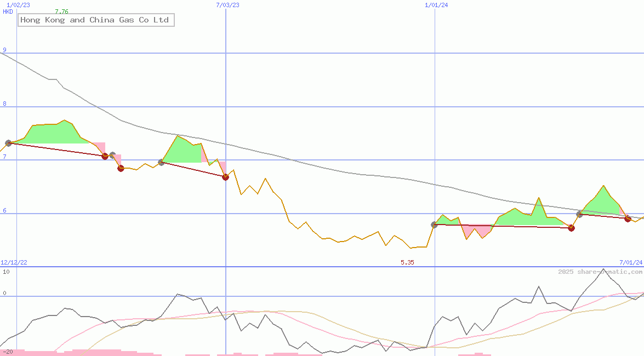Open the 2025 share-o-matic.com watermark link
The height and width of the screenshot is (356, 644).
[x=600, y=271]
